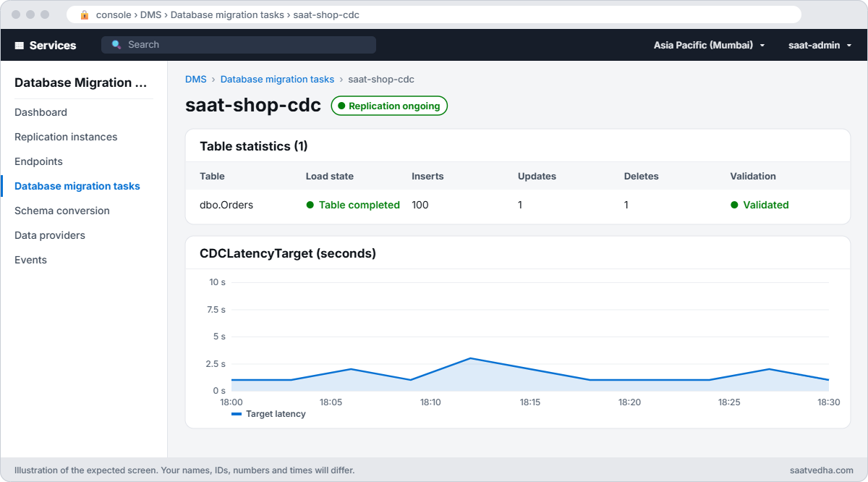The height and width of the screenshot is (482, 868).
Task: Click Database migration tasks breadcrumb link
Action: [277, 79]
